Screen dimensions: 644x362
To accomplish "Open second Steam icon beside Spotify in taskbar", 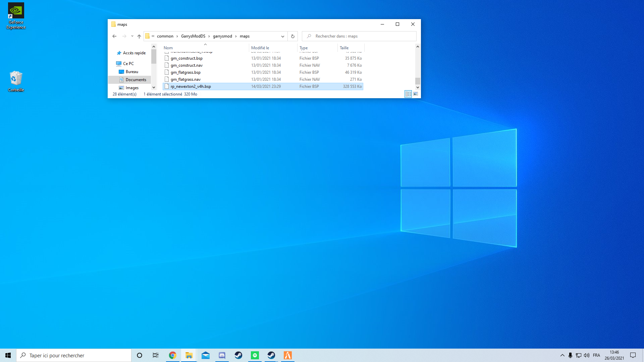I will tap(271, 355).
